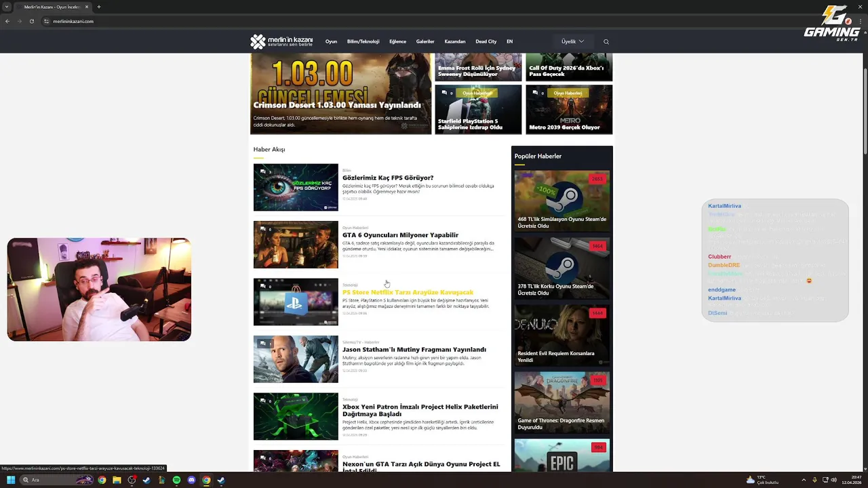The height and width of the screenshot is (488, 868).
Task: Click comment bubble on Metro 2039 card
Action: (535, 92)
